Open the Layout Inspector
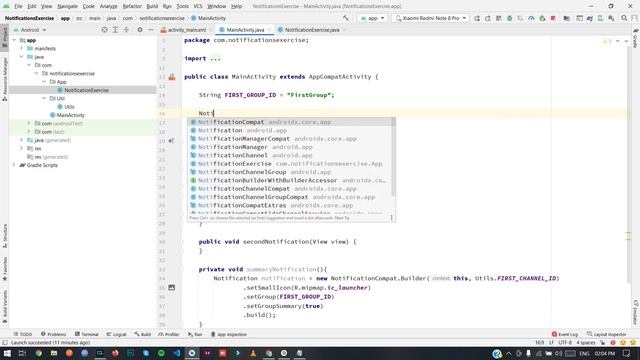640x360 pixels. 607,334
